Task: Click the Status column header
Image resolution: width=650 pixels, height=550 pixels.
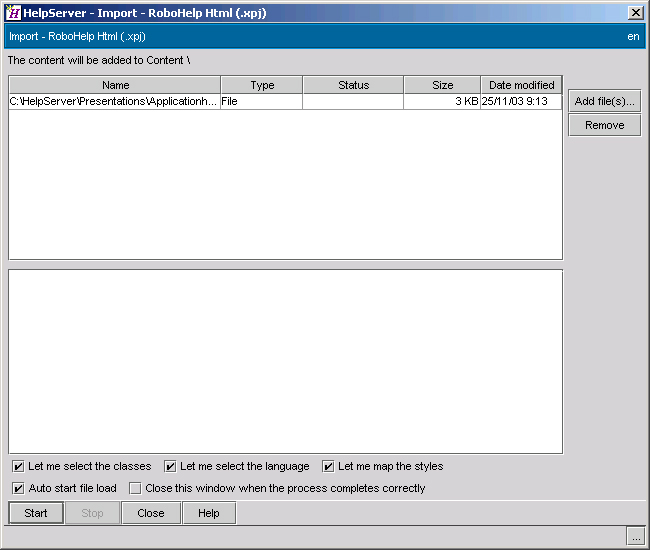Action: (353, 85)
